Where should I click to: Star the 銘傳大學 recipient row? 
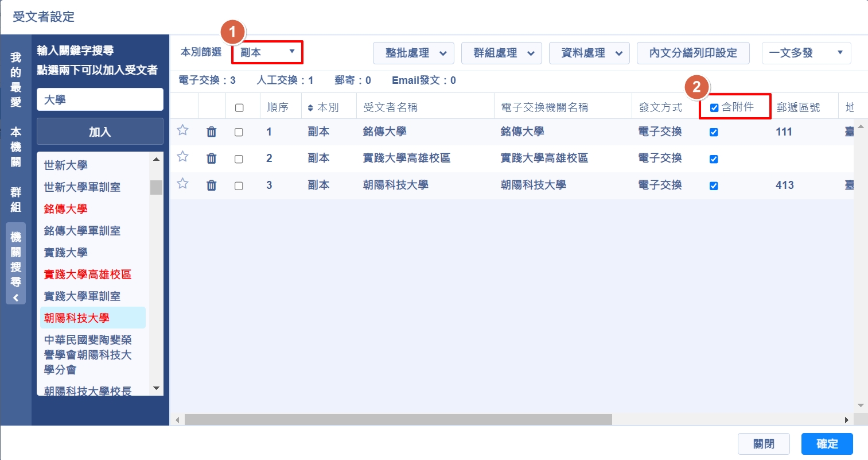pyautogui.click(x=182, y=130)
